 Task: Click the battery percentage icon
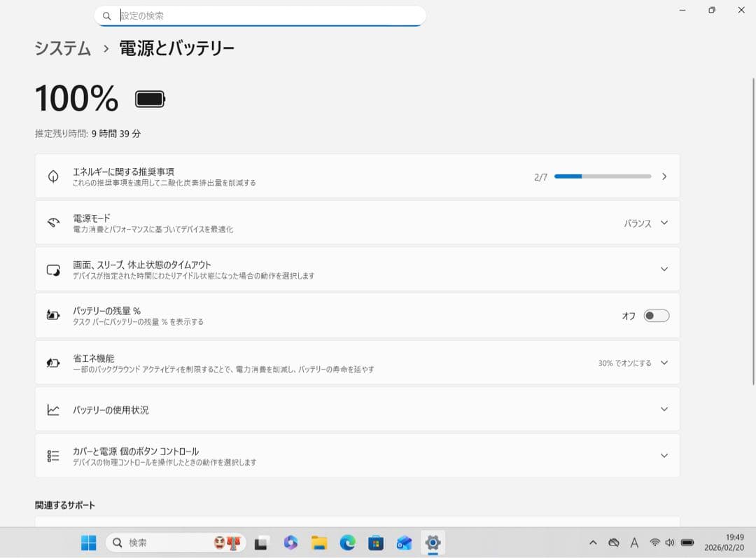coord(52,315)
